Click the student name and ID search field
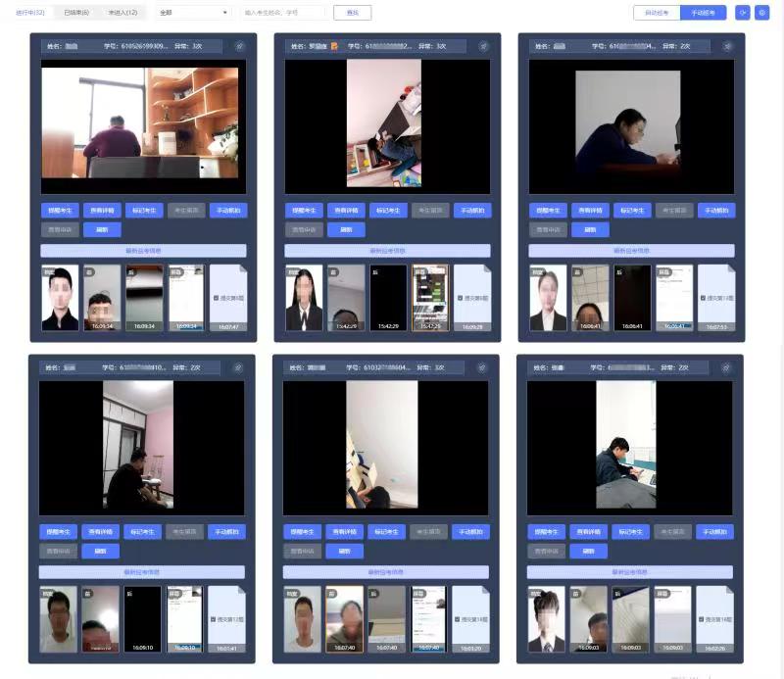Screen dimensions: 784x679 (283, 13)
